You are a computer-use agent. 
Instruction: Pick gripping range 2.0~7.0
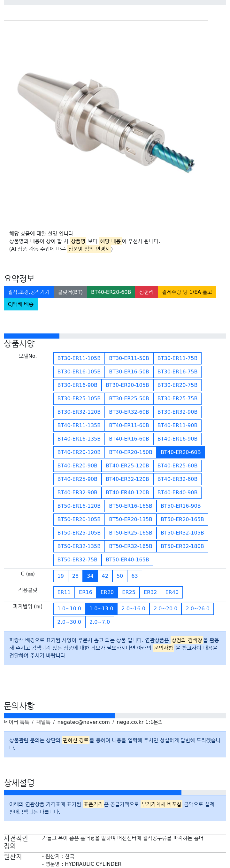(x=100, y=622)
